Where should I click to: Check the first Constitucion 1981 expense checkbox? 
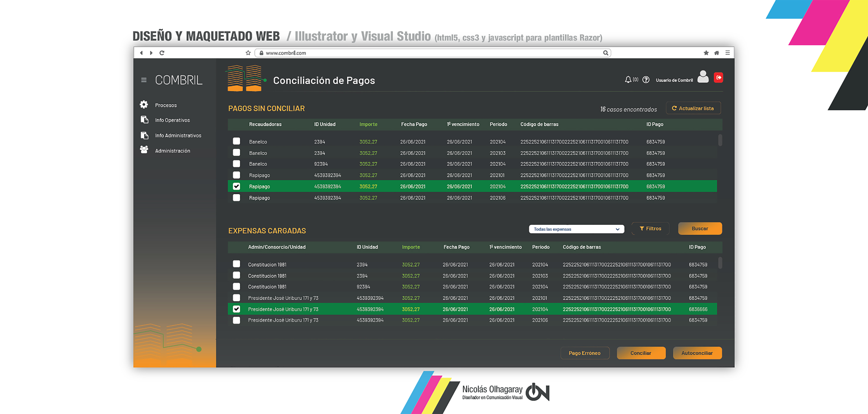[x=237, y=264]
